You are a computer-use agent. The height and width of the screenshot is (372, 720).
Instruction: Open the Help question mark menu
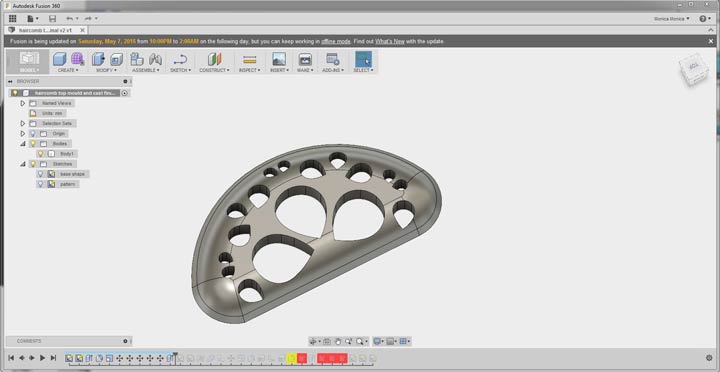703,19
